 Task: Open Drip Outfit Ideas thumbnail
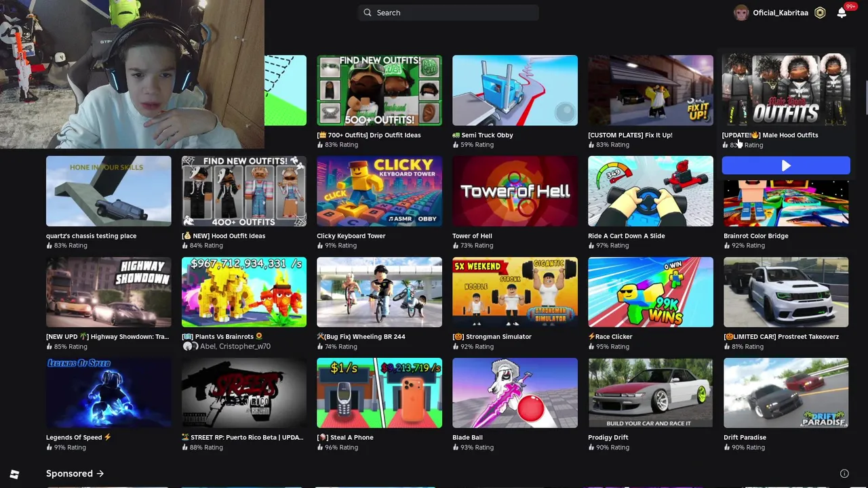[x=379, y=90]
